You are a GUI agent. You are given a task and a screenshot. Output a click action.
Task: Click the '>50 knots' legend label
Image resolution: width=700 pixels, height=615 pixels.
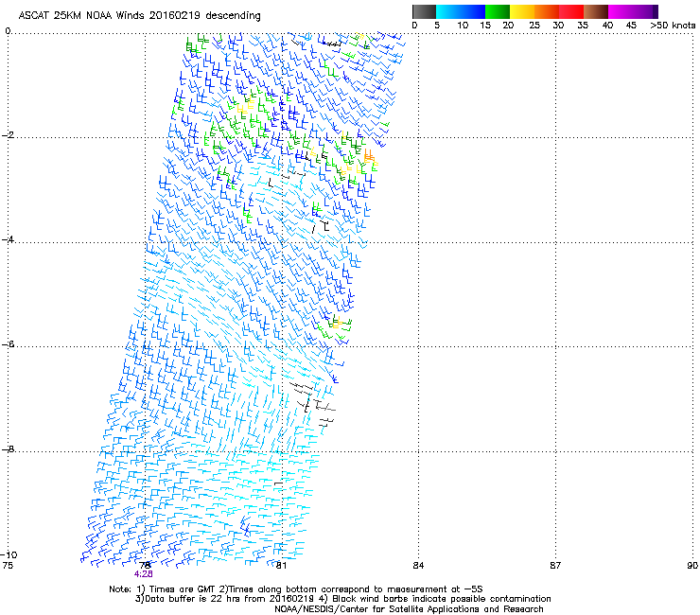coord(673,26)
